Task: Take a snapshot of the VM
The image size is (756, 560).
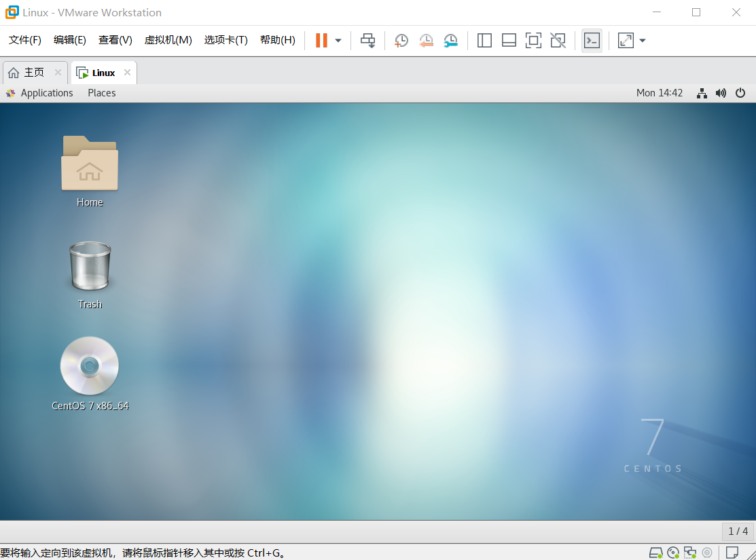Action: [401, 41]
